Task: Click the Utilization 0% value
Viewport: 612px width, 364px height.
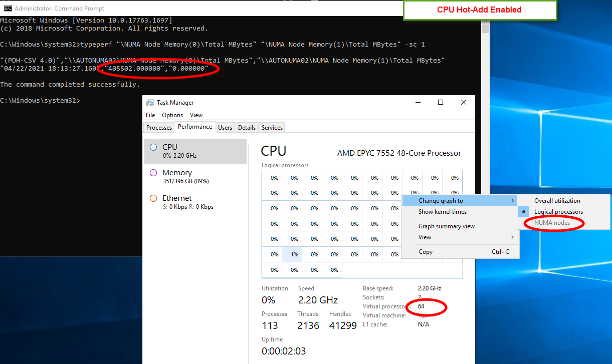Action: tap(269, 300)
